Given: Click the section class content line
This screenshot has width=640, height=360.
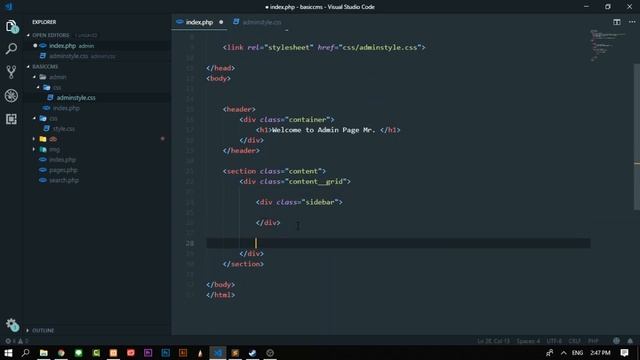Looking at the screenshot, I should tap(274, 171).
